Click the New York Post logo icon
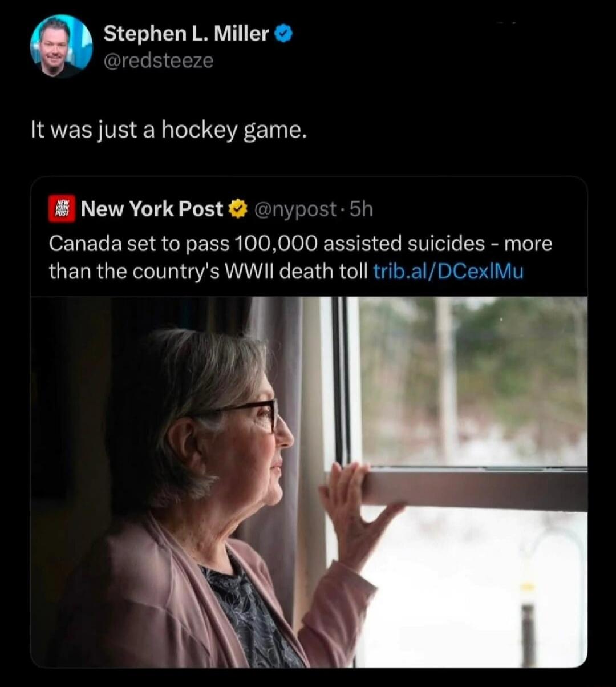 point(62,208)
